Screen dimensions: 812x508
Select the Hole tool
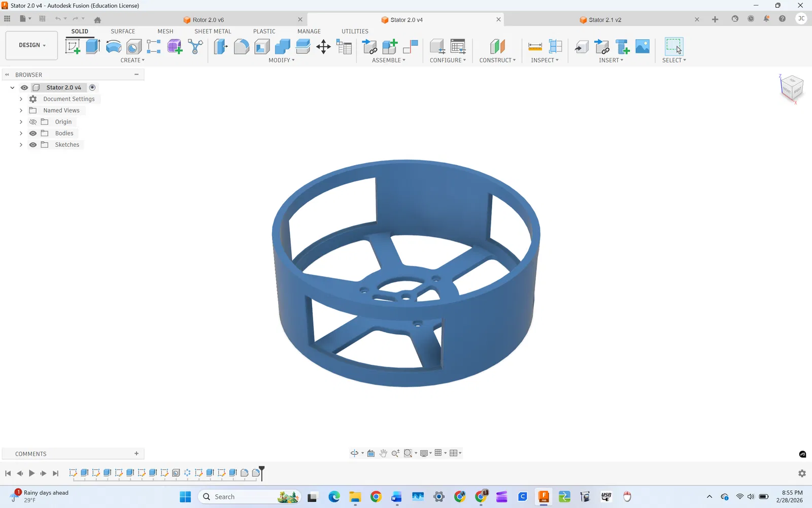point(134,47)
